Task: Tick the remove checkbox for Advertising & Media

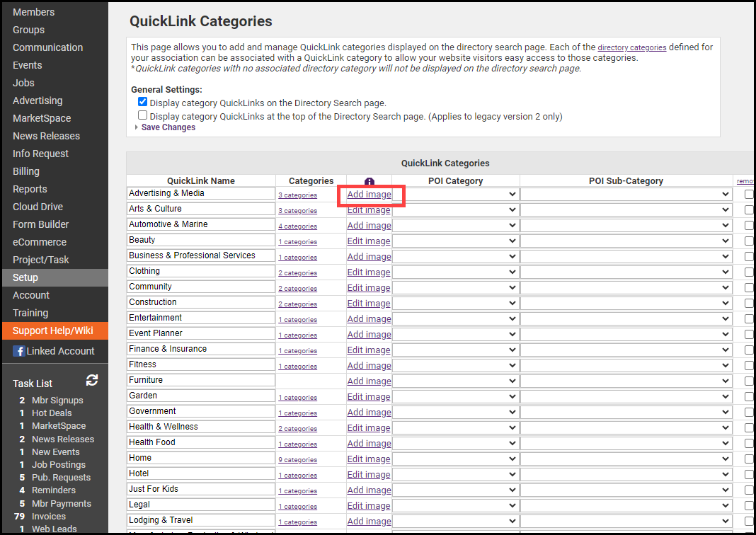Action: (x=749, y=195)
